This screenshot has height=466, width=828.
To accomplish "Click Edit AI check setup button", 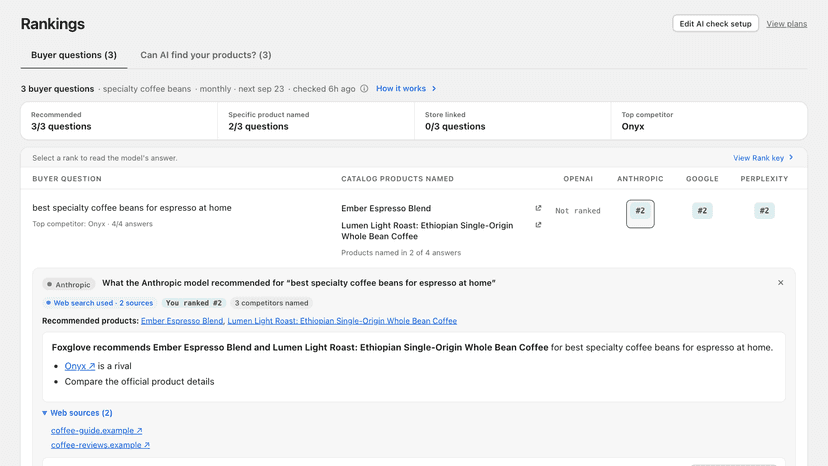I will [716, 24].
